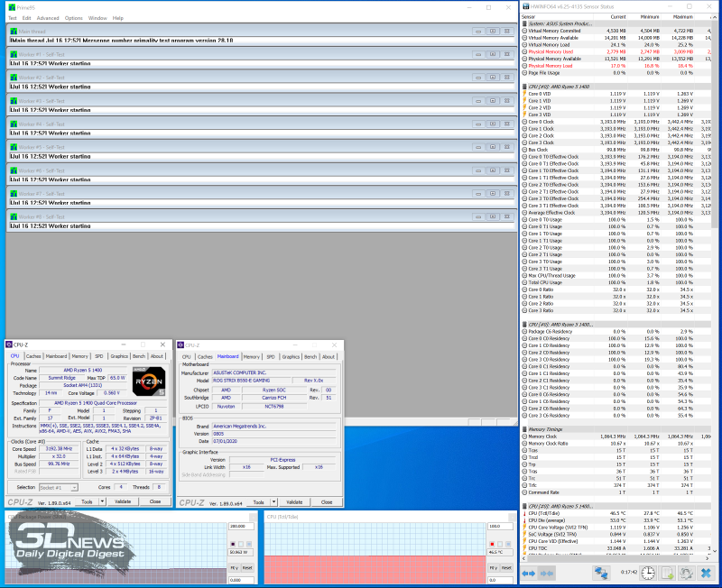Click Worker #8 Self-Test window icon
The image size is (722, 588).
[14, 216]
